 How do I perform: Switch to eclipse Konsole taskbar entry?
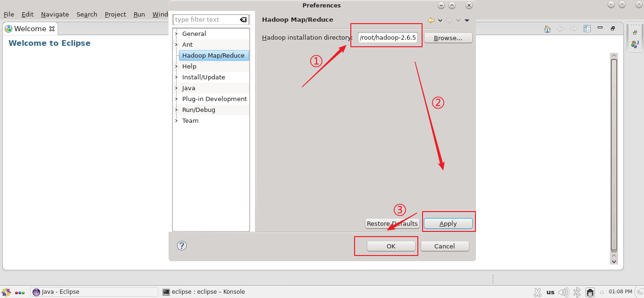[204, 292]
